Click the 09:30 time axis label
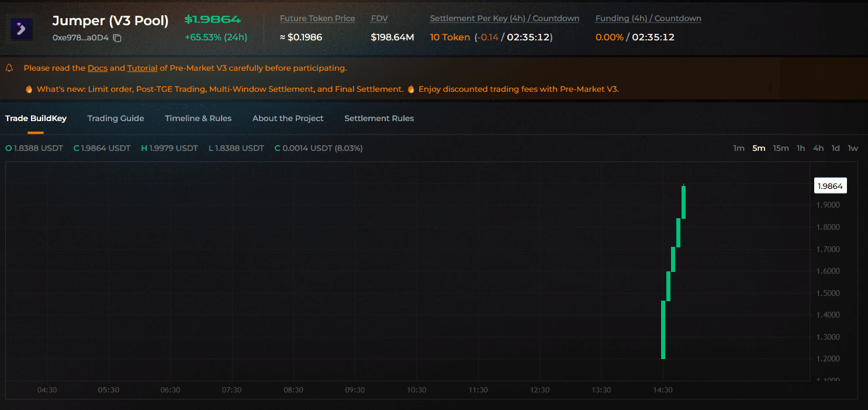 coord(355,390)
